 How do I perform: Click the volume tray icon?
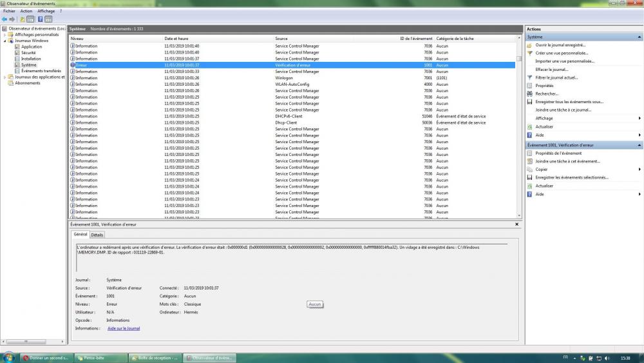[x=607, y=358]
